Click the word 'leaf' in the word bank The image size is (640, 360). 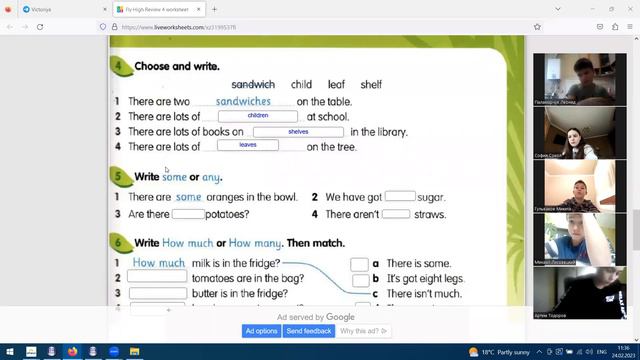coord(336,84)
